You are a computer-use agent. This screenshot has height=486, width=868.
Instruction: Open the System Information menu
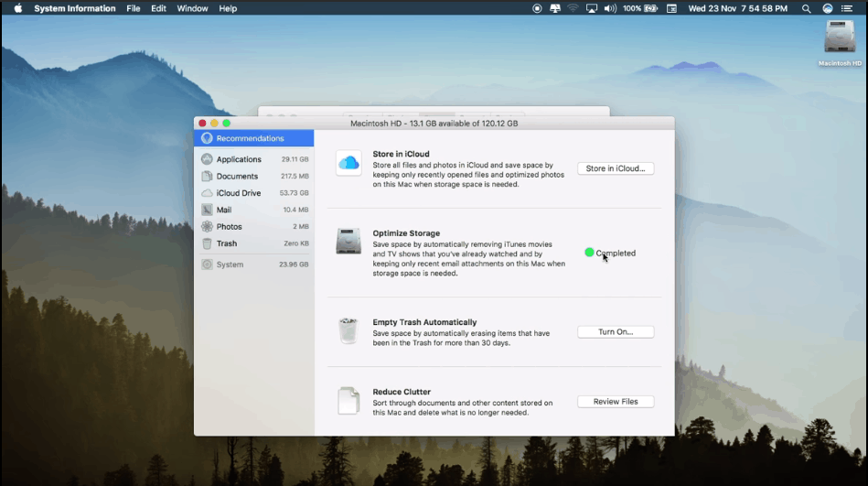point(75,8)
